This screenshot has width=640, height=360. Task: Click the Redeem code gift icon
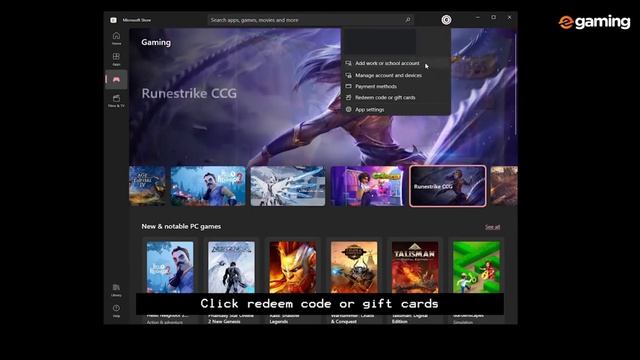[349, 98]
